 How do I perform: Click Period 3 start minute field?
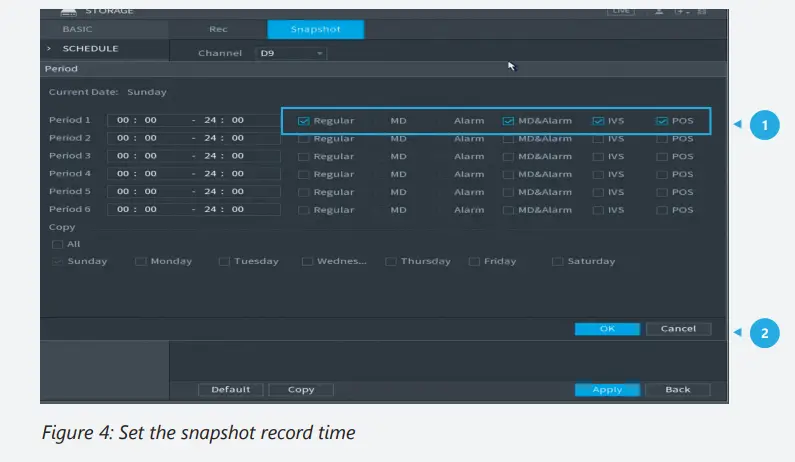point(151,156)
